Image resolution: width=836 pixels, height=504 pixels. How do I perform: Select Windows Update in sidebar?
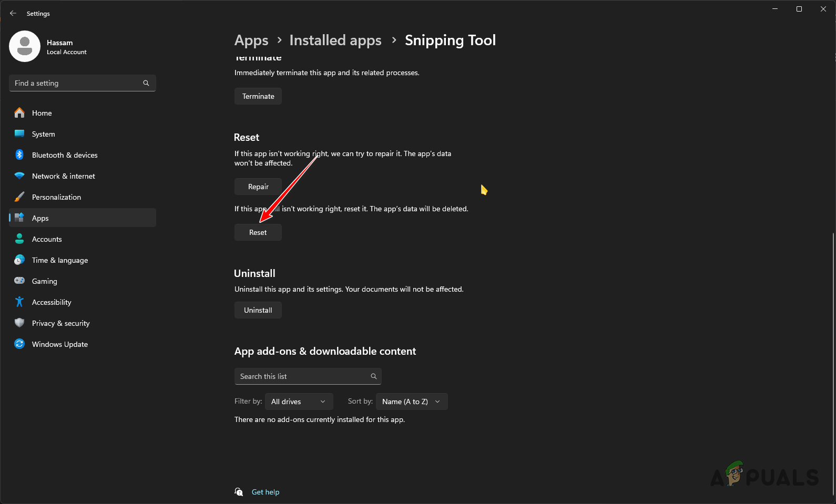[83, 344]
